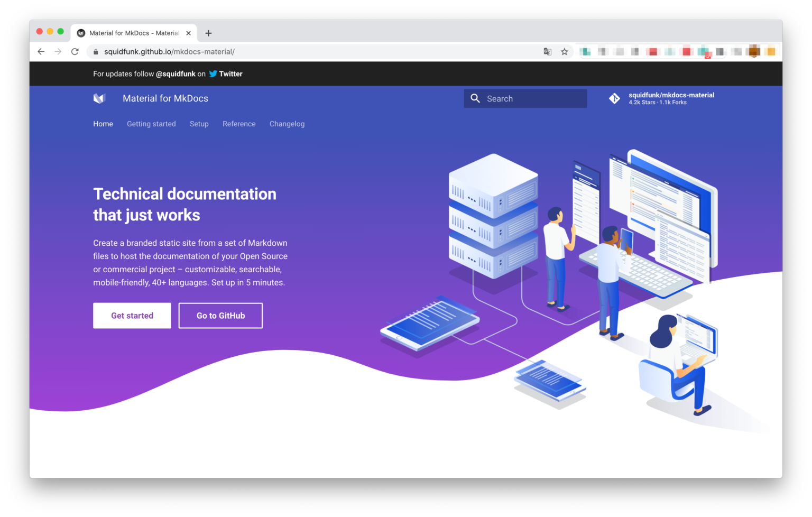Screen dimensions: 812x517
Task: Click the page reload icon
Action: click(x=75, y=51)
